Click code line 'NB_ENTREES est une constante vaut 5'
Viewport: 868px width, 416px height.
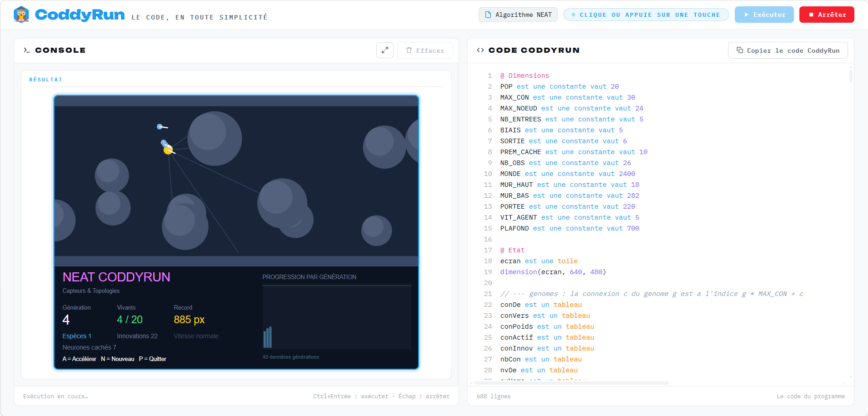(x=572, y=119)
